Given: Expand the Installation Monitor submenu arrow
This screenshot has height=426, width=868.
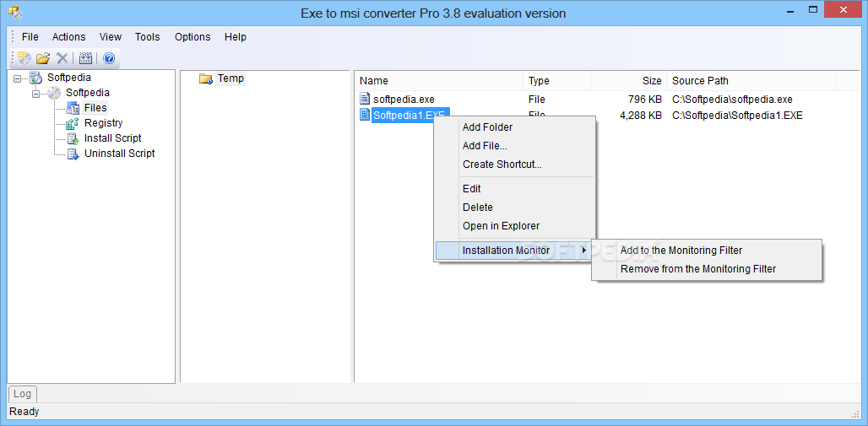Looking at the screenshot, I should tap(584, 251).
